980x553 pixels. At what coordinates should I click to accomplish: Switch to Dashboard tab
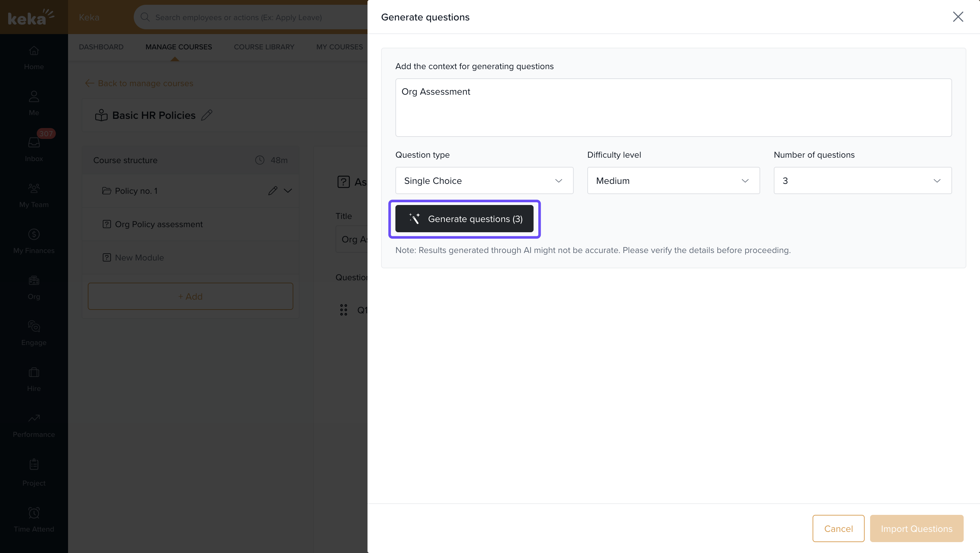pos(101,47)
